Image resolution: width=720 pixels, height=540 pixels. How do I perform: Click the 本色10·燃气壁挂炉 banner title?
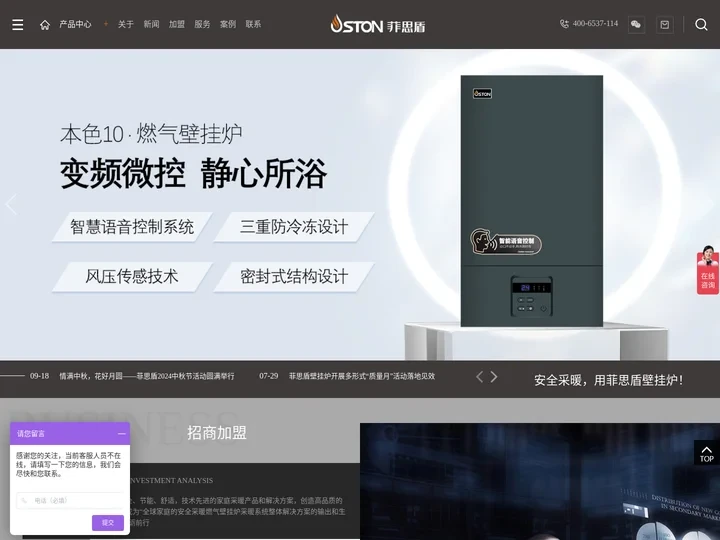151,134
